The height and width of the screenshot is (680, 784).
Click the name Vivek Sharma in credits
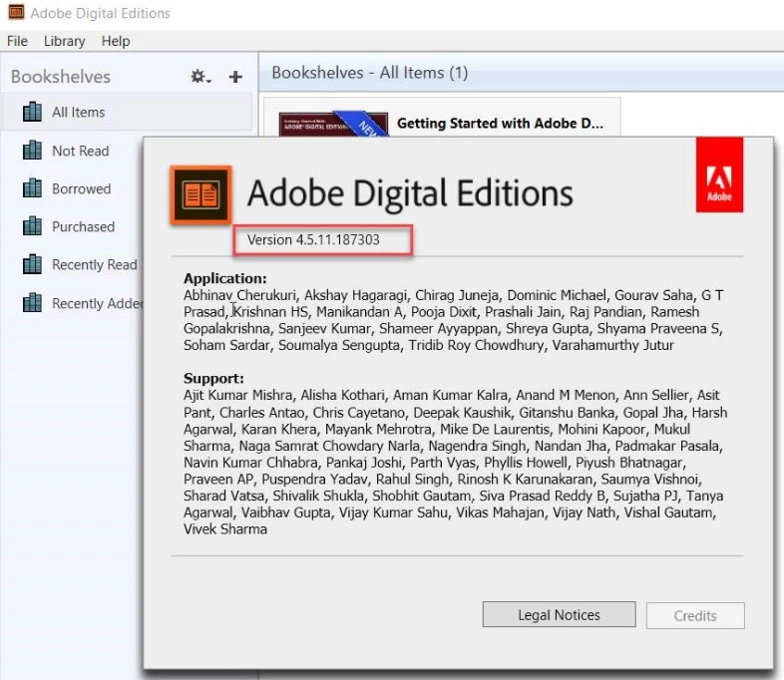(x=225, y=529)
